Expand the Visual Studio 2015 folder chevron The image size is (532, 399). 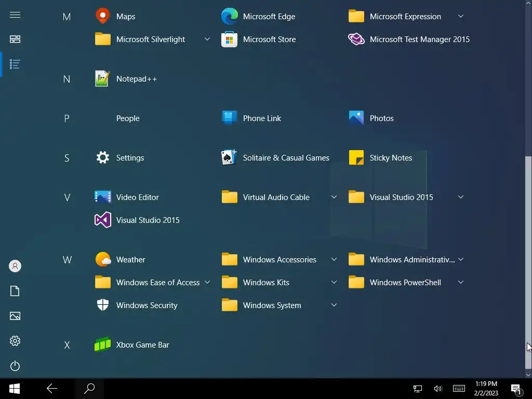pos(461,197)
